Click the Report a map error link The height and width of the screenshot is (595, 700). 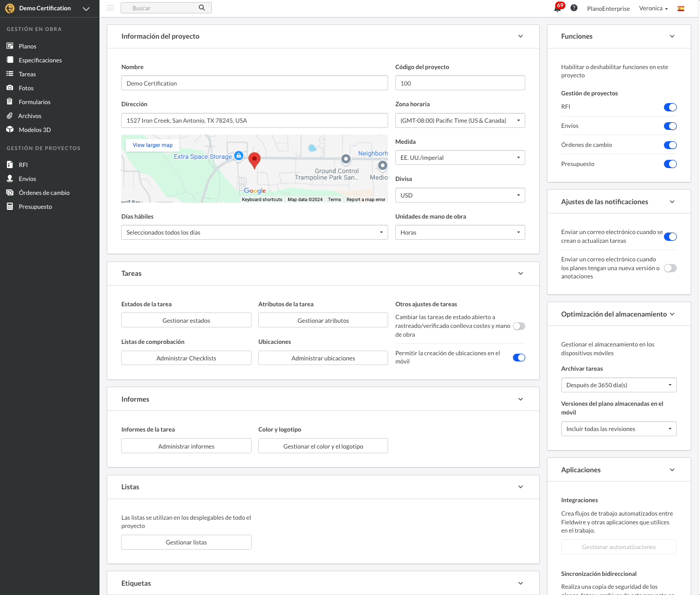click(366, 200)
